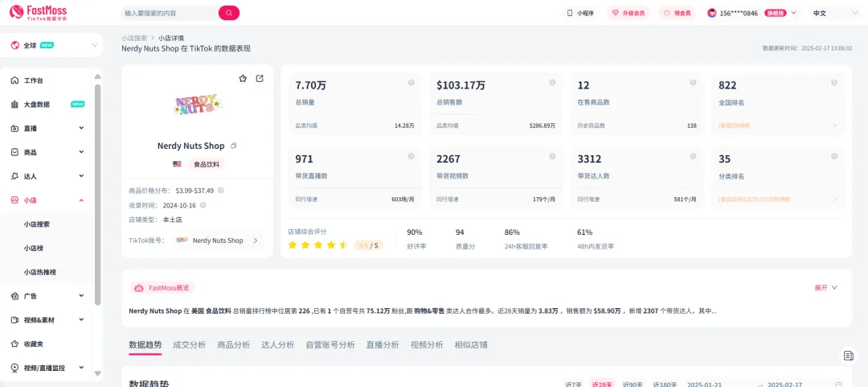Image resolution: width=868 pixels, height=387 pixels.
Task: Click the user avatar icon
Action: pos(712,13)
